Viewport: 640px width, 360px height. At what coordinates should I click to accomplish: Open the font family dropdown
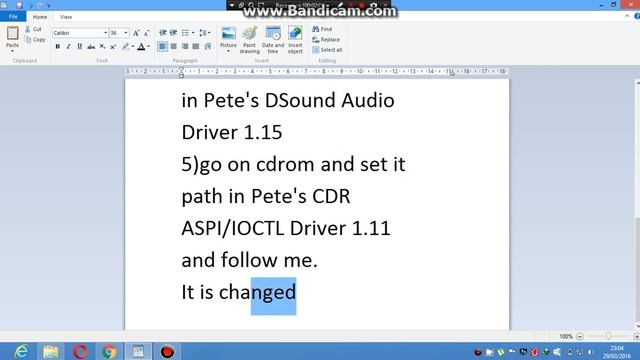pos(105,33)
